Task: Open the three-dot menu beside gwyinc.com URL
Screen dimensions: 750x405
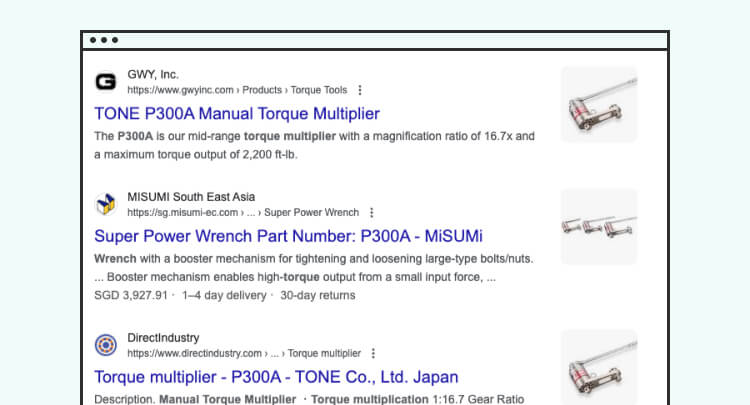Action: coord(360,90)
